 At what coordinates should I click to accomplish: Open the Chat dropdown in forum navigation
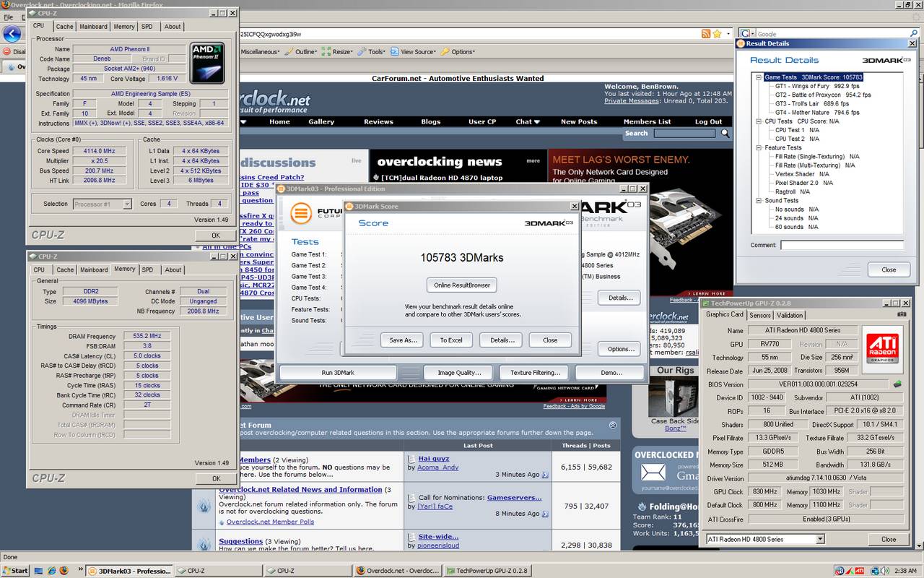coord(528,122)
